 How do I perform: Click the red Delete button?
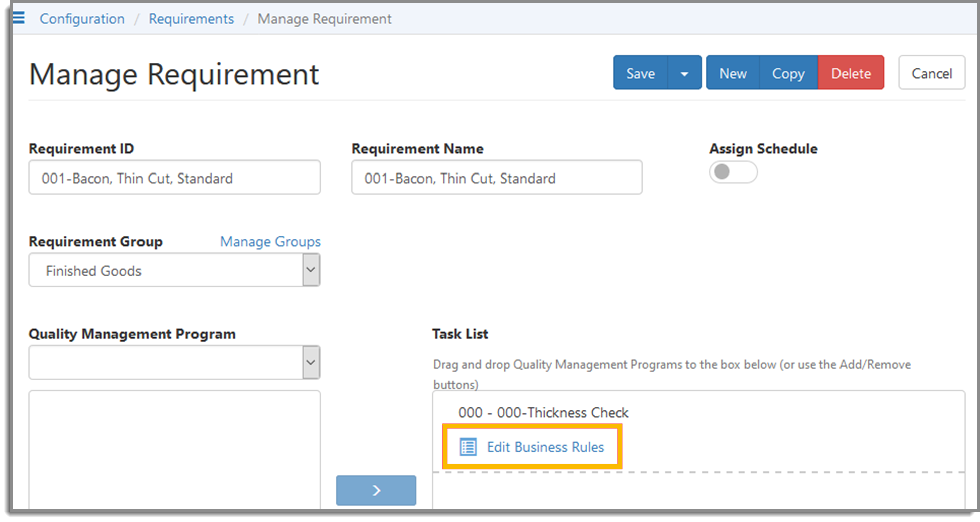pyautogui.click(x=851, y=73)
